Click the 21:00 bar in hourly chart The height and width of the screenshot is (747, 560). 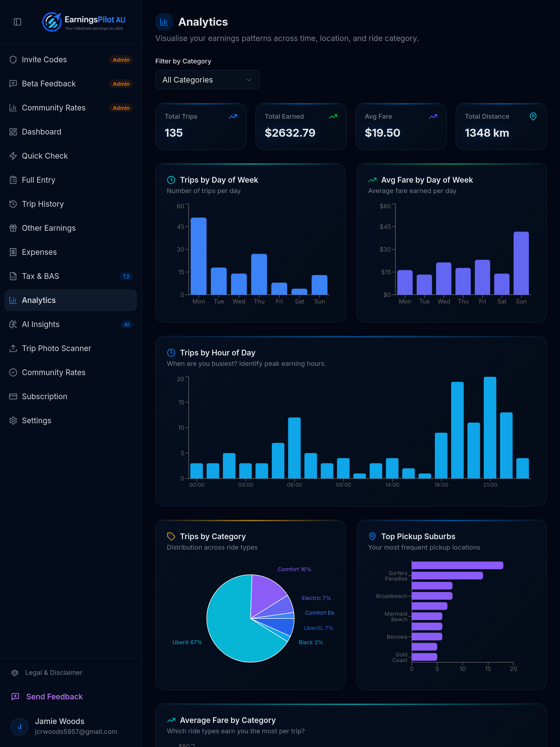(490, 428)
